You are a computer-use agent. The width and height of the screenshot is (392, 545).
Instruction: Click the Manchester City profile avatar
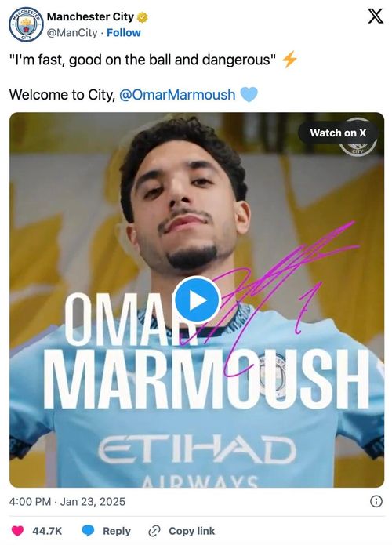tap(26, 24)
